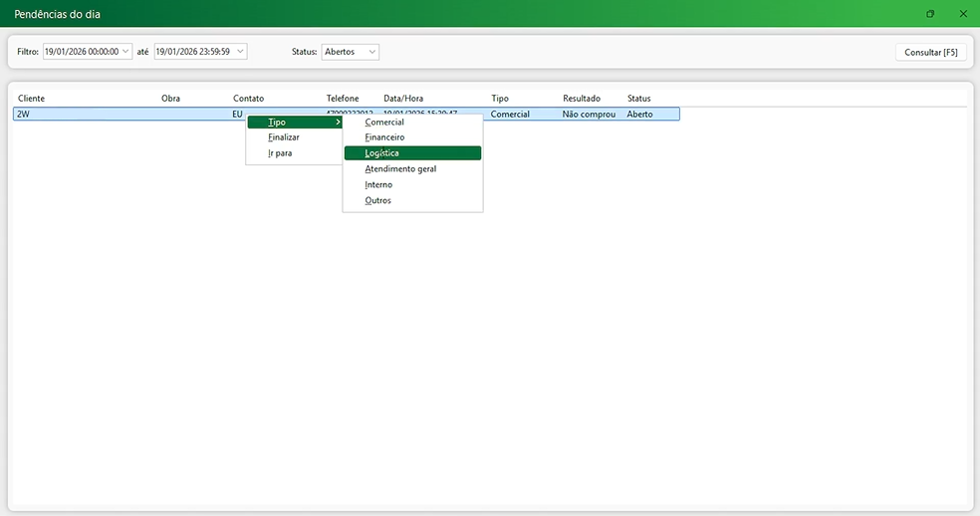Pick Atendimento geral in the submenu

pyautogui.click(x=400, y=169)
